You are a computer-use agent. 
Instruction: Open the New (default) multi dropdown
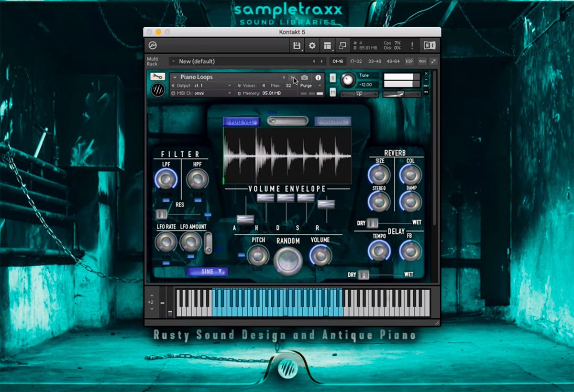click(173, 61)
